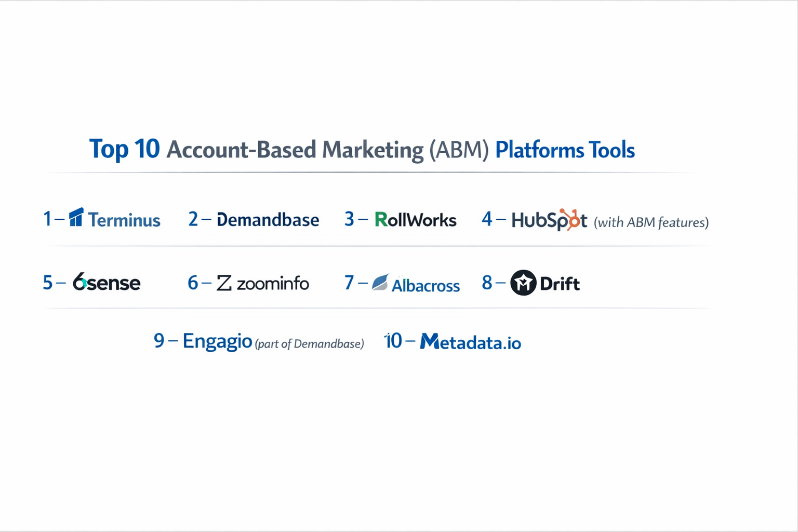Viewport: 798px width, 532px height.
Task: Click the round Drift logo icon
Action: point(523,283)
